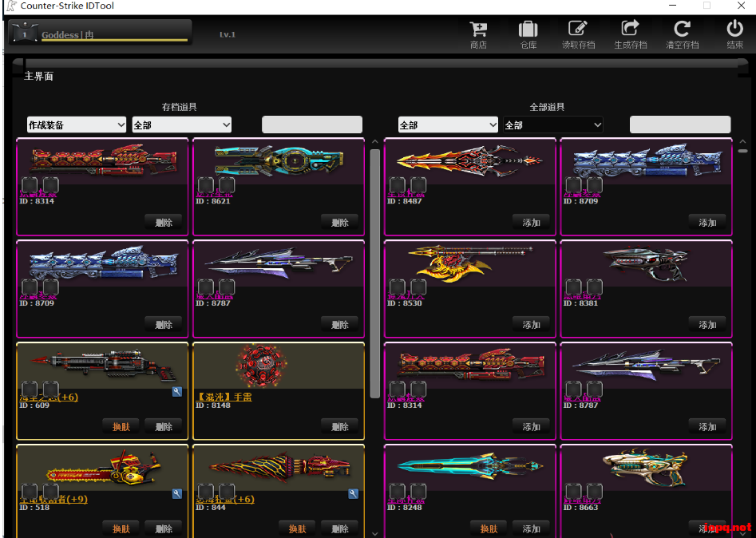Change skin with 换肤 on ID 518
The height and width of the screenshot is (538, 756).
pyautogui.click(x=121, y=529)
